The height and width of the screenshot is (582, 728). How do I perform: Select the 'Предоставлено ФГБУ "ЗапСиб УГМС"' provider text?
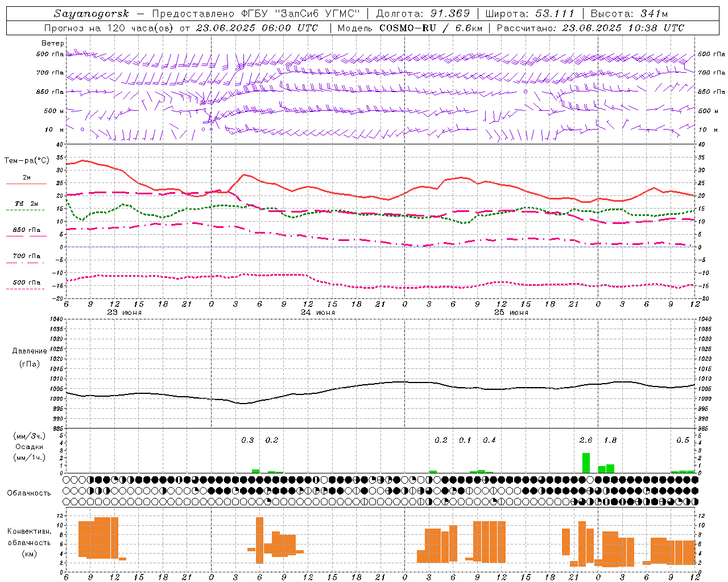pos(255,14)
